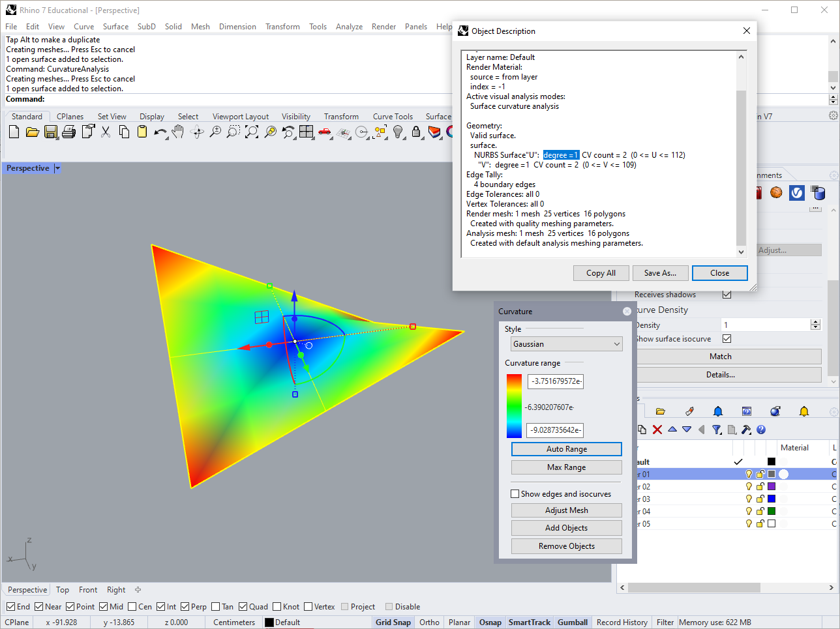Open the Gaussian style dropdown
The image size is (840, 629).
click(x=567, y=344)
